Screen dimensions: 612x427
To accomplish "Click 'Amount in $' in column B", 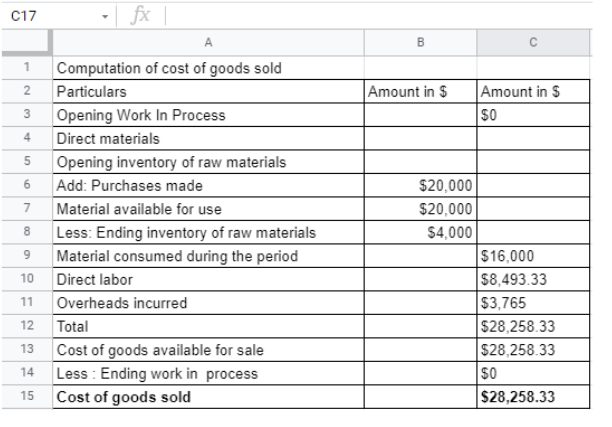I will pyautogui.click(x=420, y=91).
